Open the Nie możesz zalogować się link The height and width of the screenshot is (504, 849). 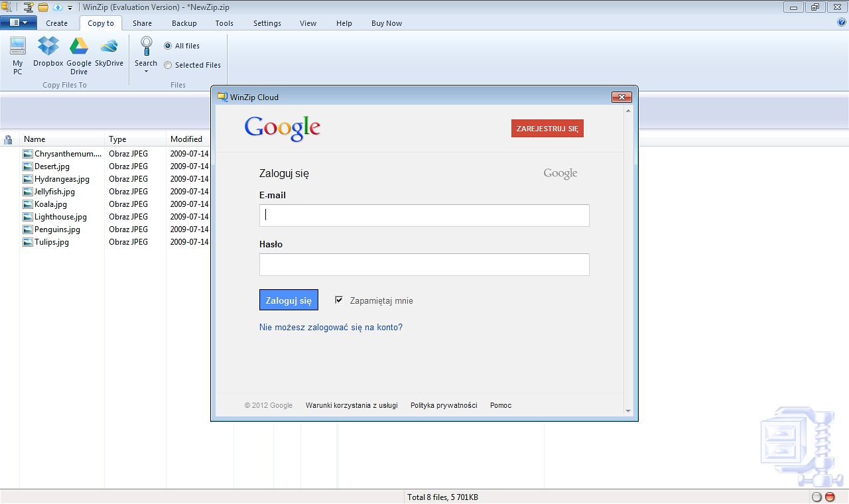331,327
